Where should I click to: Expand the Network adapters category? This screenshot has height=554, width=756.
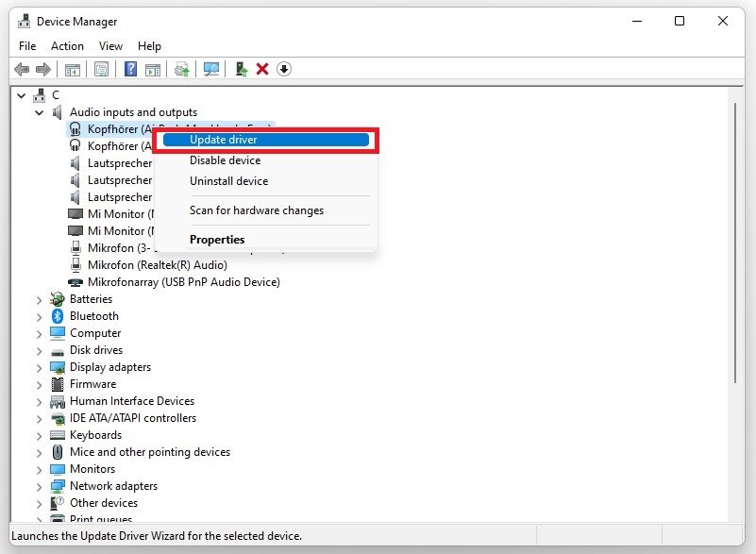tap(40, 486)
